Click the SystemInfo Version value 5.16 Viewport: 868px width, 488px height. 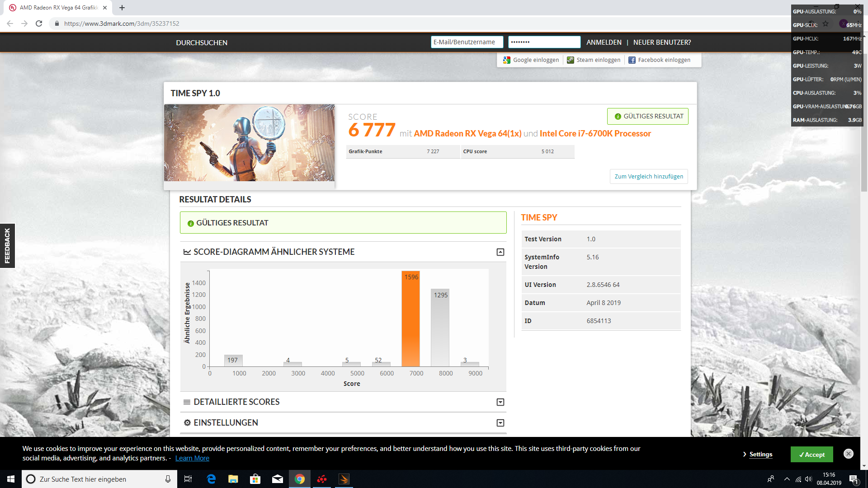click(593, 258)
